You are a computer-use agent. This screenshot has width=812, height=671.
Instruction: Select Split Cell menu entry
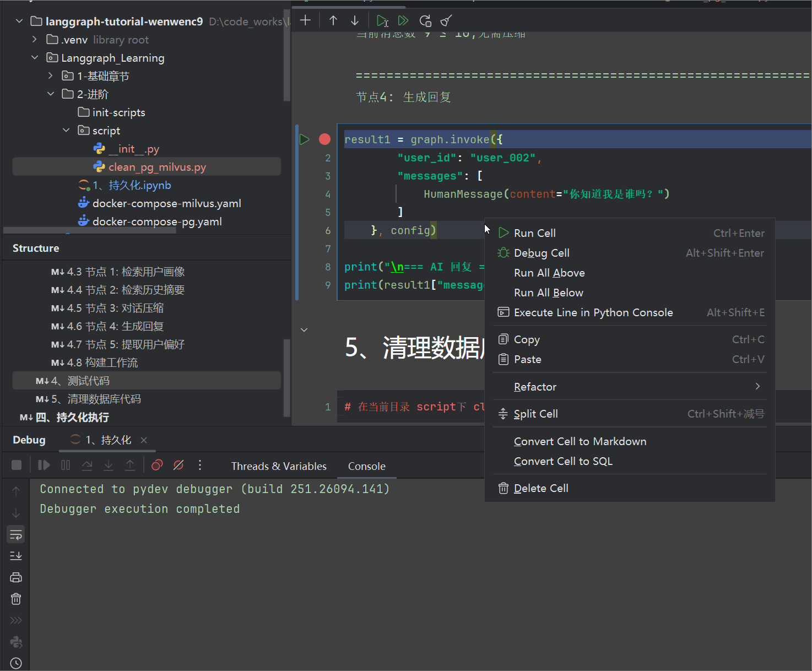(630, 414)
